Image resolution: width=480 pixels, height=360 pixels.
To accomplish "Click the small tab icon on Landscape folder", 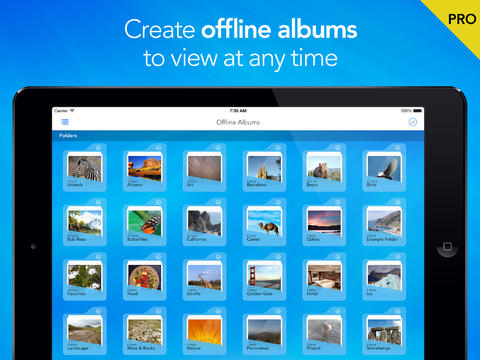I will click(98, 311).
